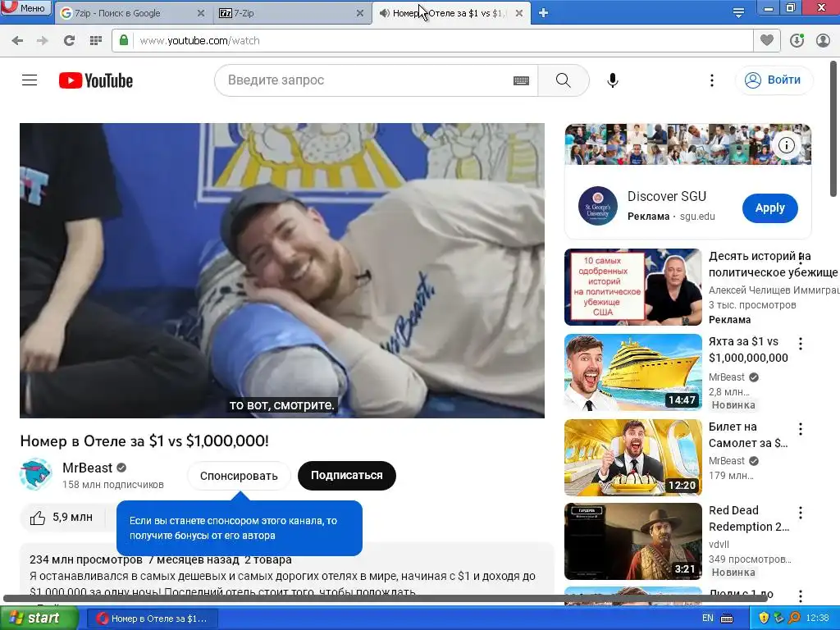
Task: Click the search magnifier button
Action: coord(564,80)
